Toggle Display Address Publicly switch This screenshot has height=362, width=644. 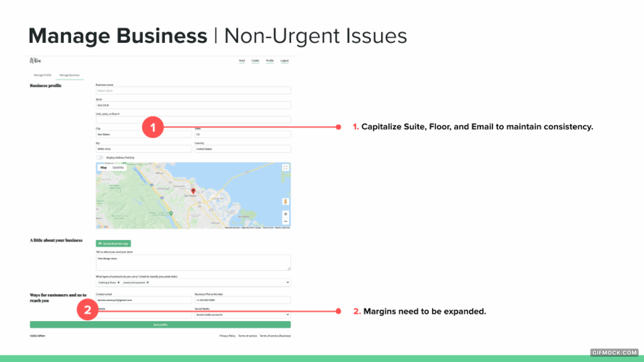(100, 158)
